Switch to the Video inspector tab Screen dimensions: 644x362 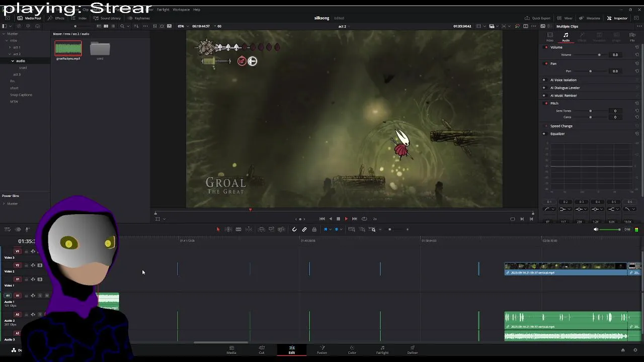(x=550, y=37)
